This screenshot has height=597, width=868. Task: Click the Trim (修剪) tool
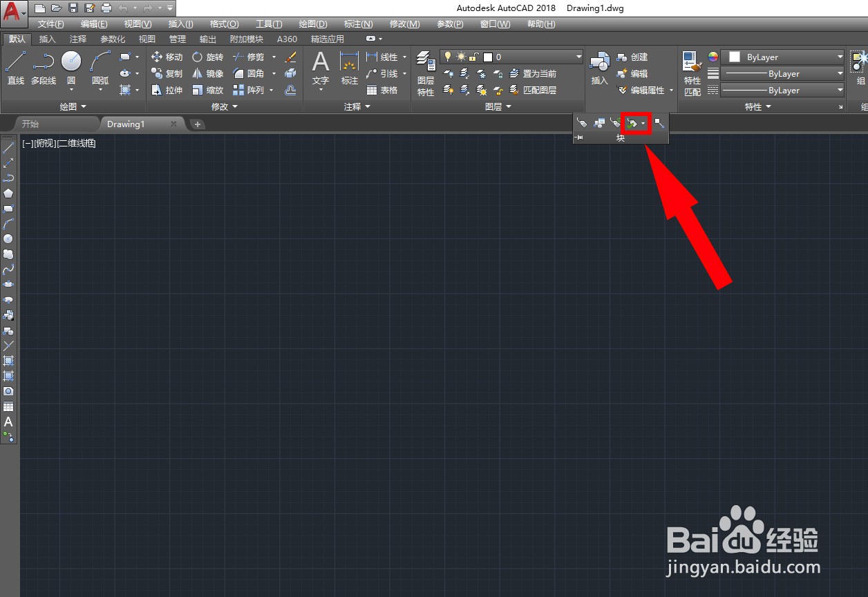point(249,57)
